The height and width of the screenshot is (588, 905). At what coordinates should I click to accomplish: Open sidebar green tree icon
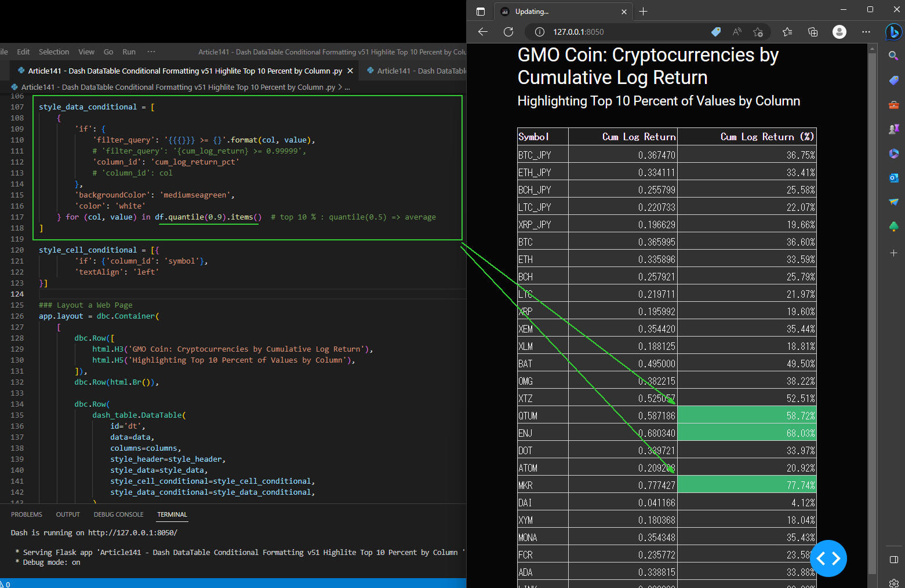tap(893, 226)
